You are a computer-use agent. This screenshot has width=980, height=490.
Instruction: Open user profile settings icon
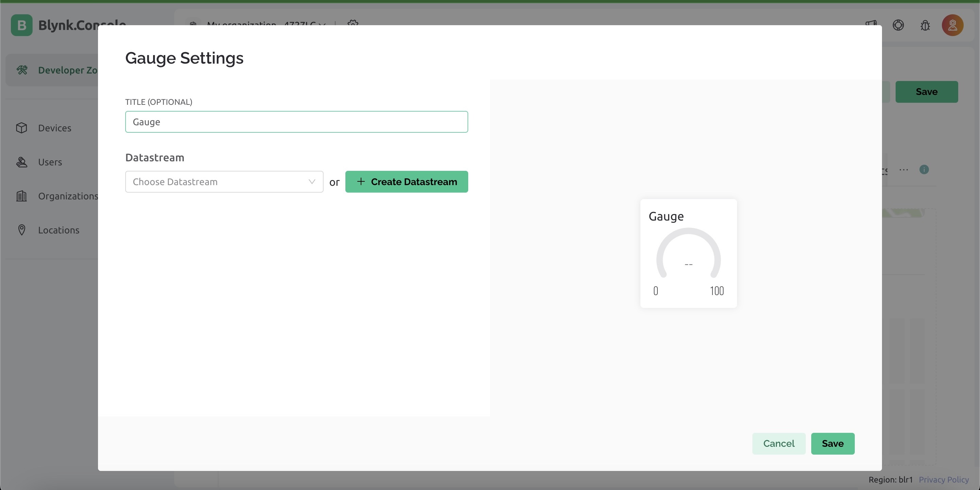point(952,25)
